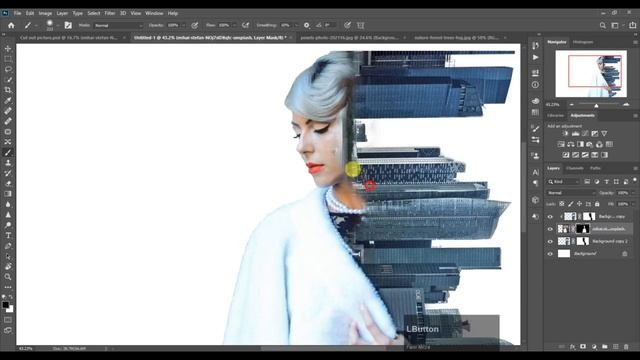The width and height of the screenshot is (640, 360).
Task: Hide the top Background copy layer
Action: (x=550, y=217)
